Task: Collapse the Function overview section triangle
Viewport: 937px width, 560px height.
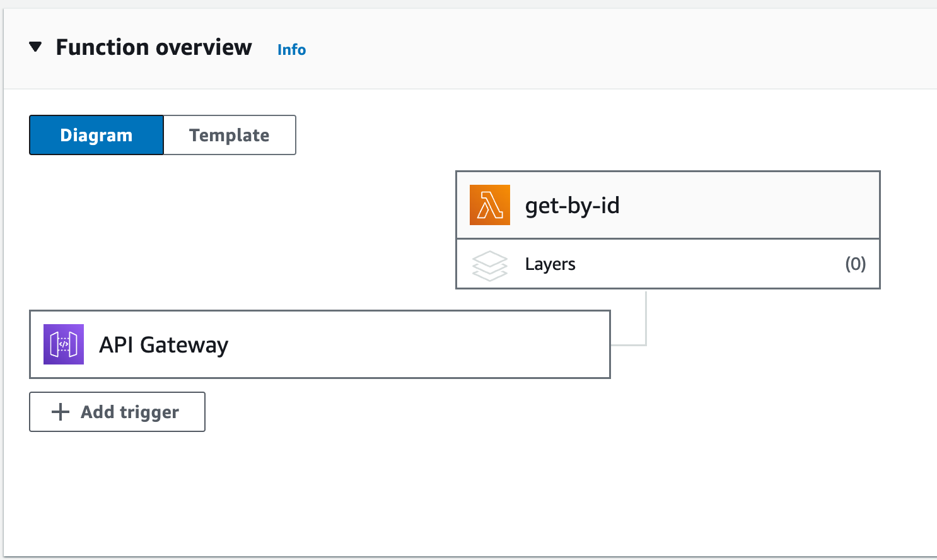Action: [35, 47]
